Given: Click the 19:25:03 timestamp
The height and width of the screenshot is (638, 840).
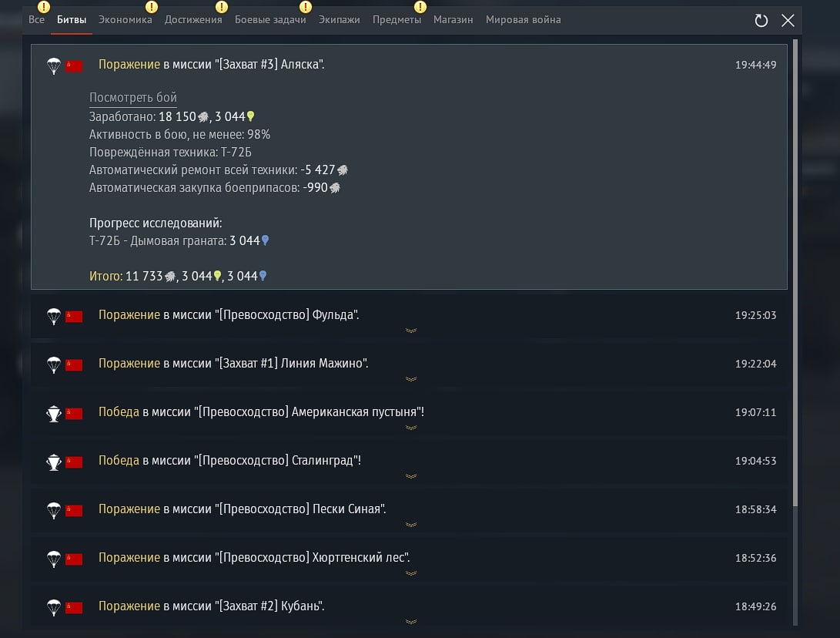Looking at the screenshot, I should (755, 315).
